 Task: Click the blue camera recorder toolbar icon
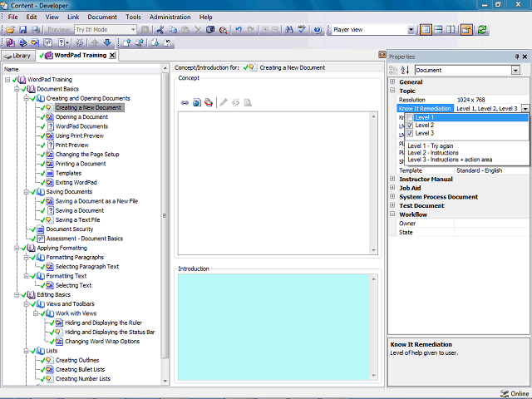(x=210, y=30)
